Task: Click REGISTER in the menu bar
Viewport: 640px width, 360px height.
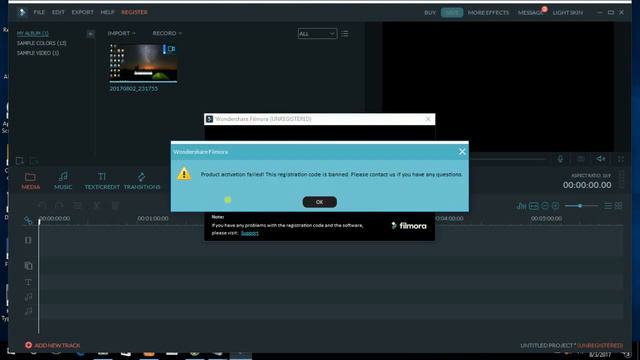Action: (134, 12)
